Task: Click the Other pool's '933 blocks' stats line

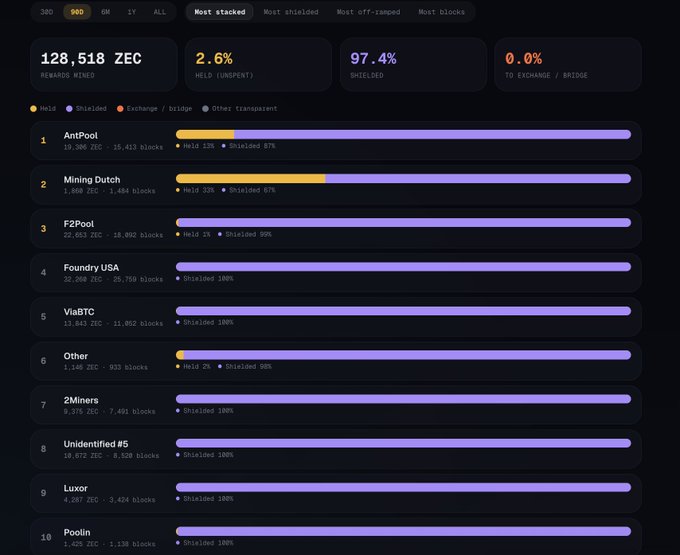Action: click(105, 368)
